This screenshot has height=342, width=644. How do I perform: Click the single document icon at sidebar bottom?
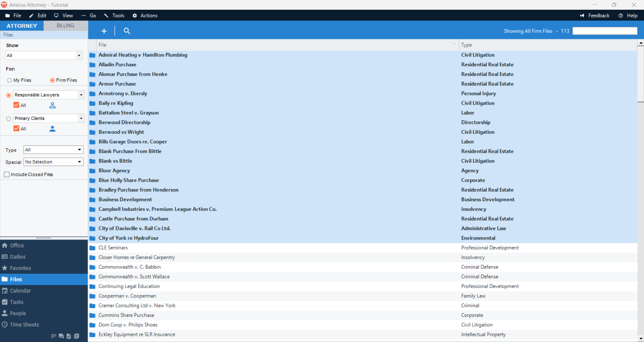point(69,336)
